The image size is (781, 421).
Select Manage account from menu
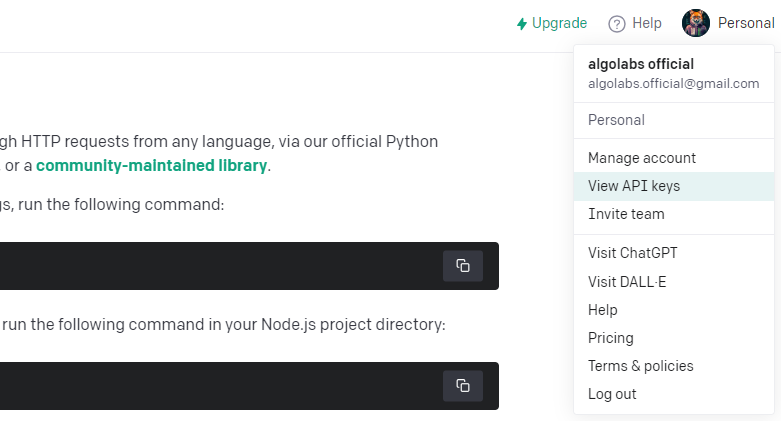(x=642, y=158)
